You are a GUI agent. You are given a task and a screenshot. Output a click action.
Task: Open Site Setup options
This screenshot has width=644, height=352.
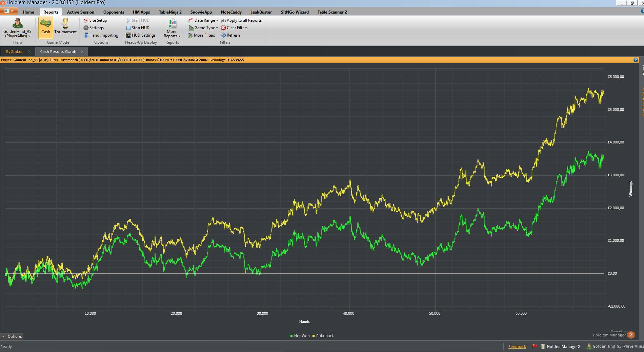(95, 20)
